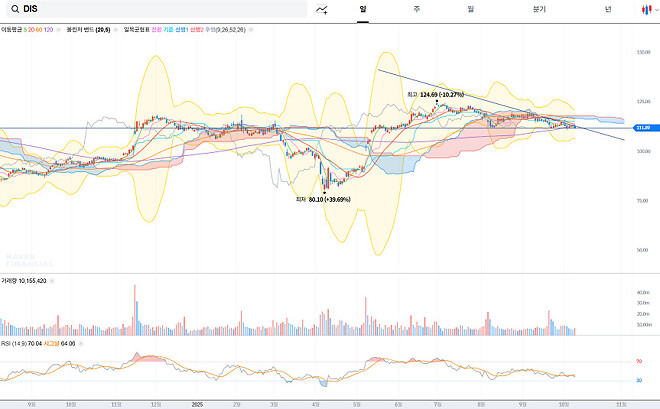The width and height of the screenshot is (660, 409).
Task: Click the 40.0m volume axis label
Action: pyautogui.click(x=643, y=292)
